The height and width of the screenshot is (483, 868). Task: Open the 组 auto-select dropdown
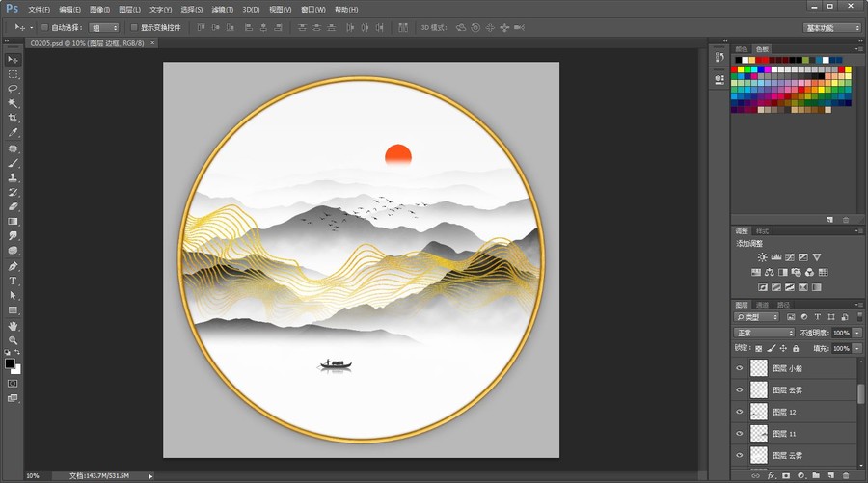coord(104,27)
